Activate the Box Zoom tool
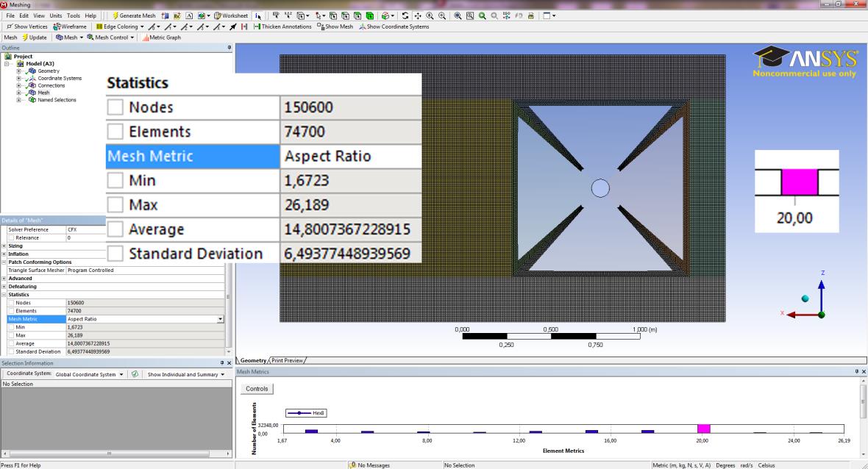Viewport: 868px width, 469px height. pos(442,15)
